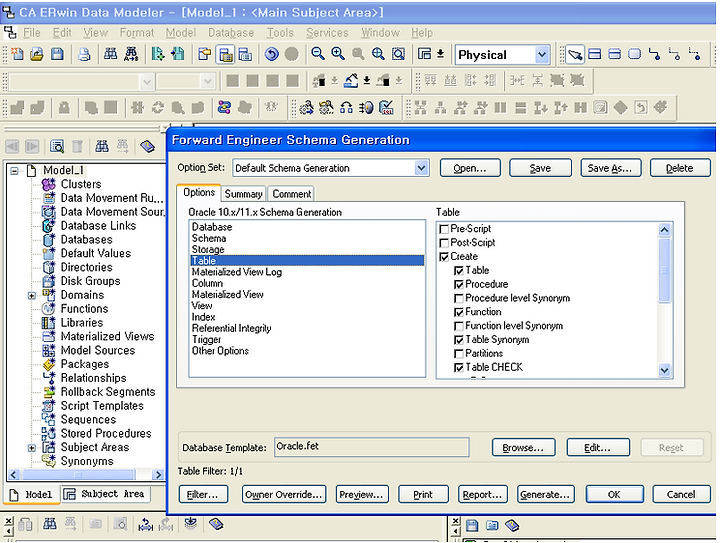Screen dimensions: 720x543
Task: Open the Tools menu
Action: pyautogui.click(x=280, y=33)
